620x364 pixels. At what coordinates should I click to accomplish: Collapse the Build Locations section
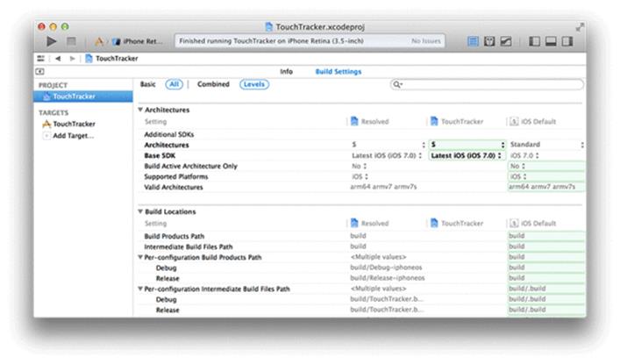140,211
